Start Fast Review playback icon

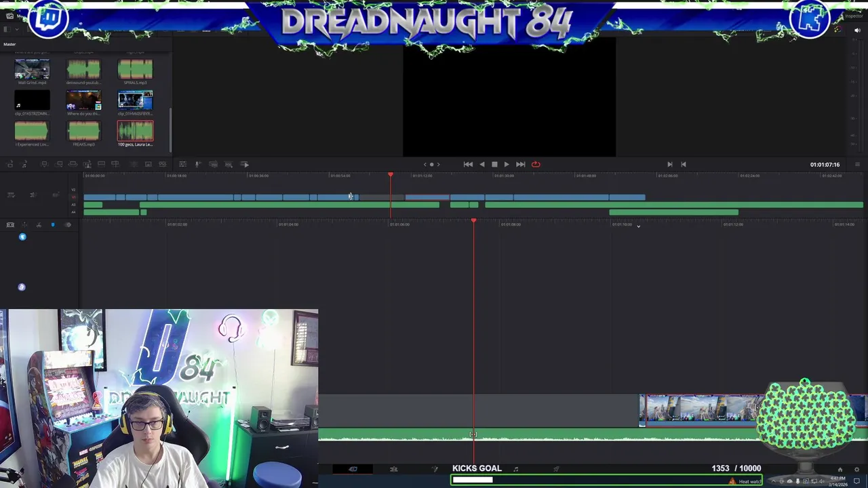coord(245,164)
